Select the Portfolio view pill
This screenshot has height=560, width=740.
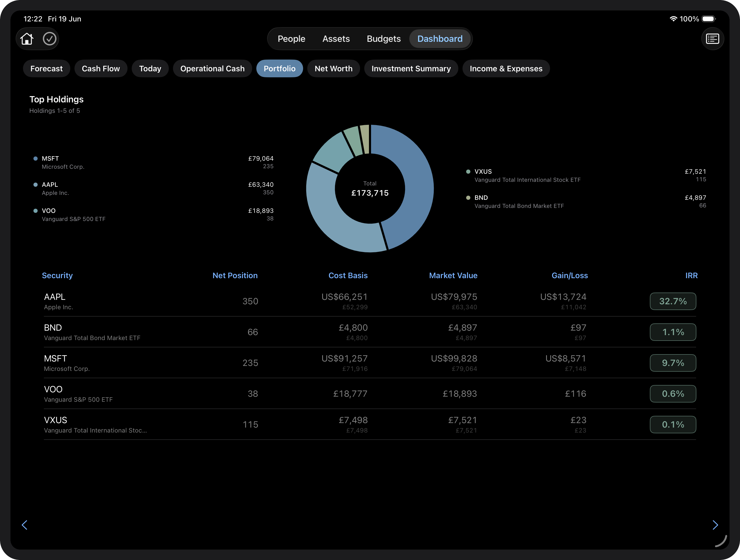tap(280, 68)
